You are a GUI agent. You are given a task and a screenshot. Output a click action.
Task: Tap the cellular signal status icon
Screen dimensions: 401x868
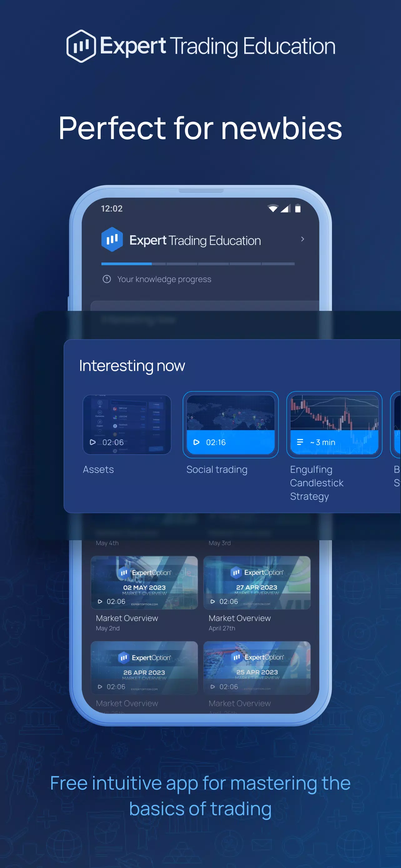tap(285, 208)
